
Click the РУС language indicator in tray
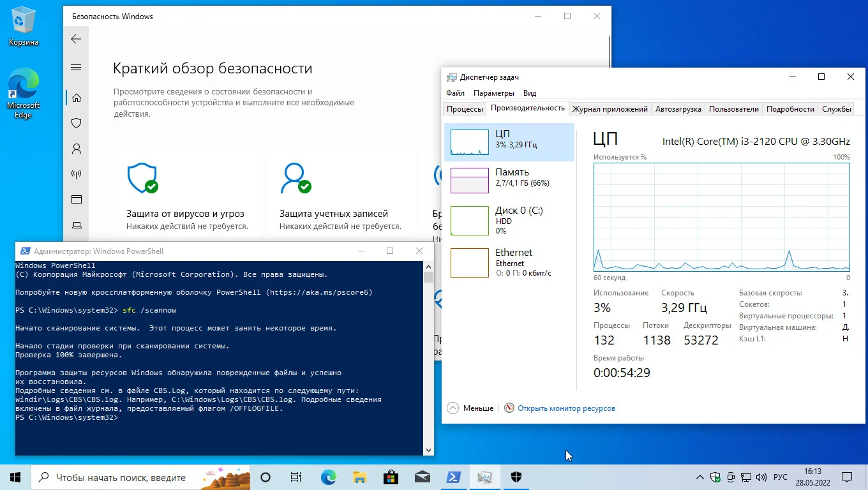tap(780, 477)
